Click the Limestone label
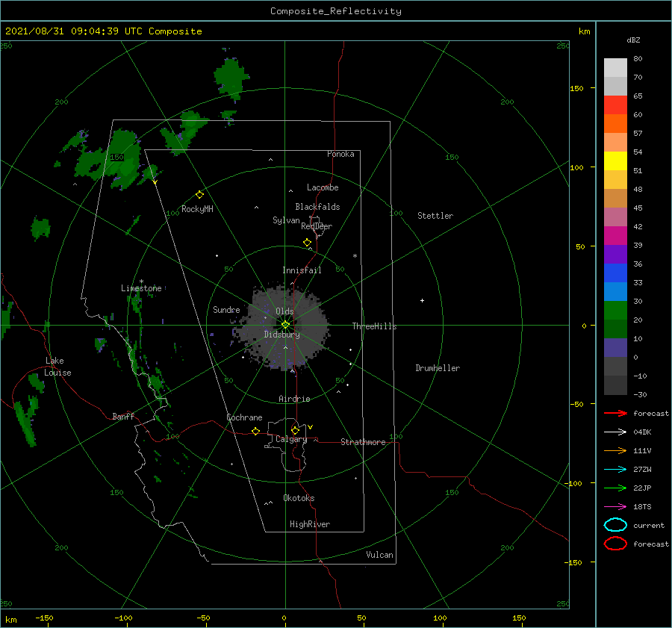The image size is (672, 628). [141, 288]
